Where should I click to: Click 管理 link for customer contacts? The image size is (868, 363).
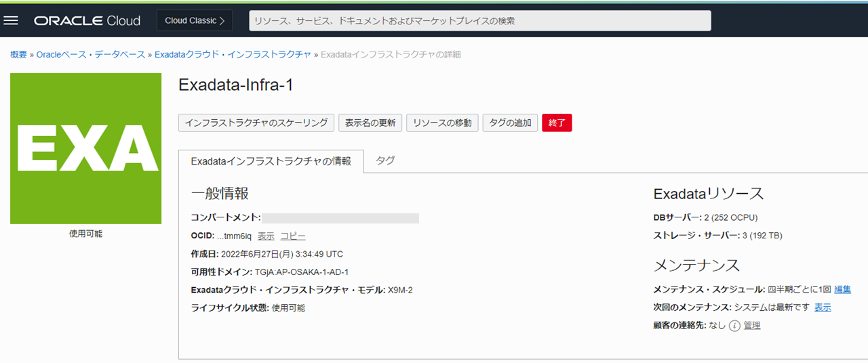(x=752, y=326)
